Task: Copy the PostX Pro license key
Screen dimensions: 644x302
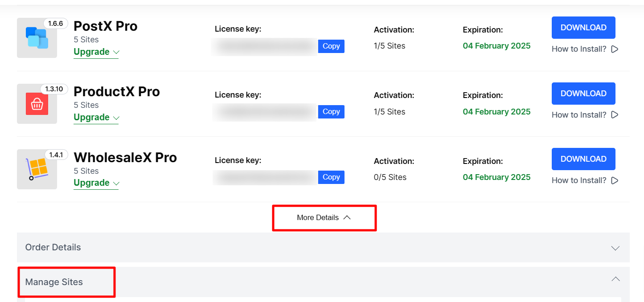Action: (331, 46)
